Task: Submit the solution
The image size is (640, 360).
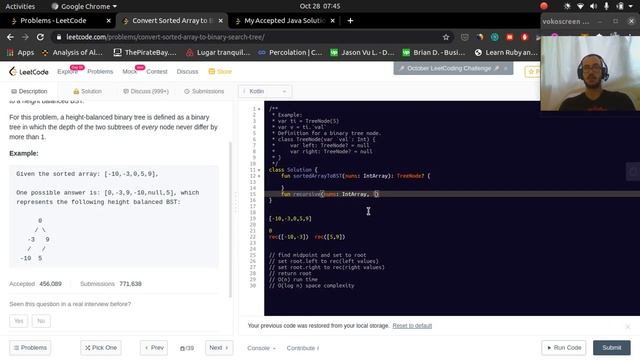Action: pos(611,348)
